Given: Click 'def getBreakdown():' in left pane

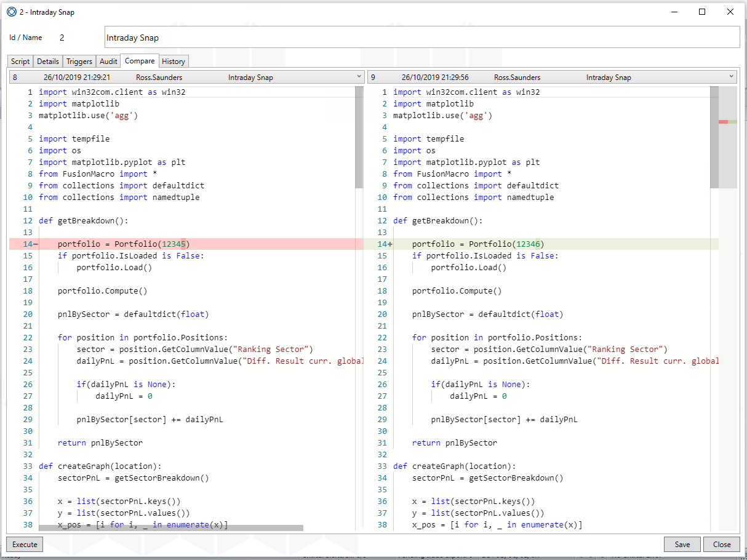Looking at the screenshot, I should click(84, 221).
